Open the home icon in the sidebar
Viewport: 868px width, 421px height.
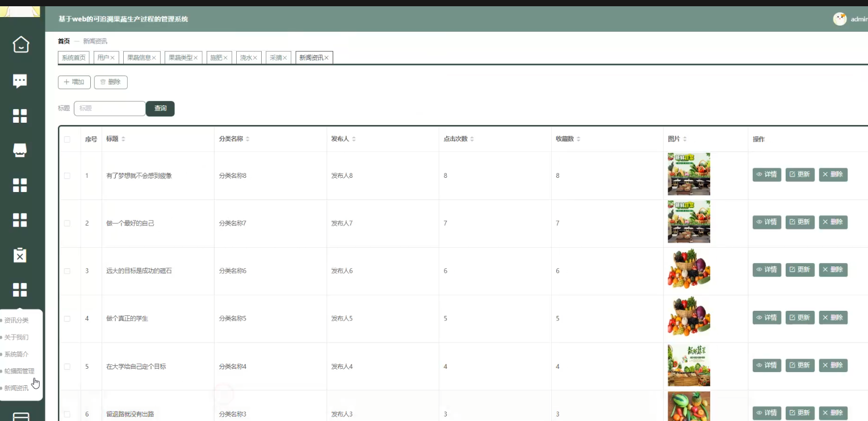tap(20, 44)
